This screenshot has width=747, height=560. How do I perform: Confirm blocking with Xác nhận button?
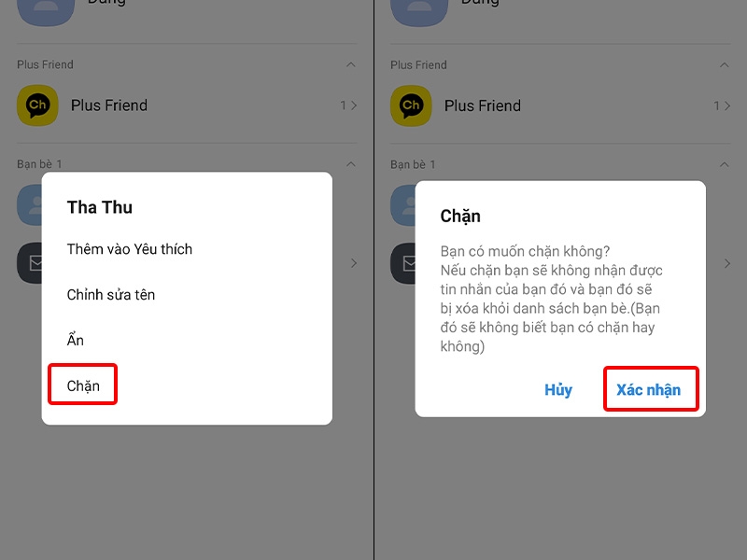coord(650,389)
